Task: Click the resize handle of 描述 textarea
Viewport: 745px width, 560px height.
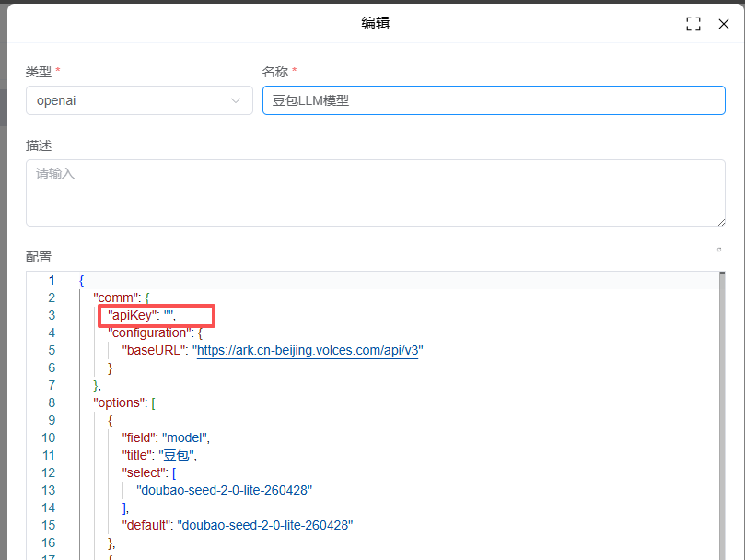Action: [721, 222]
